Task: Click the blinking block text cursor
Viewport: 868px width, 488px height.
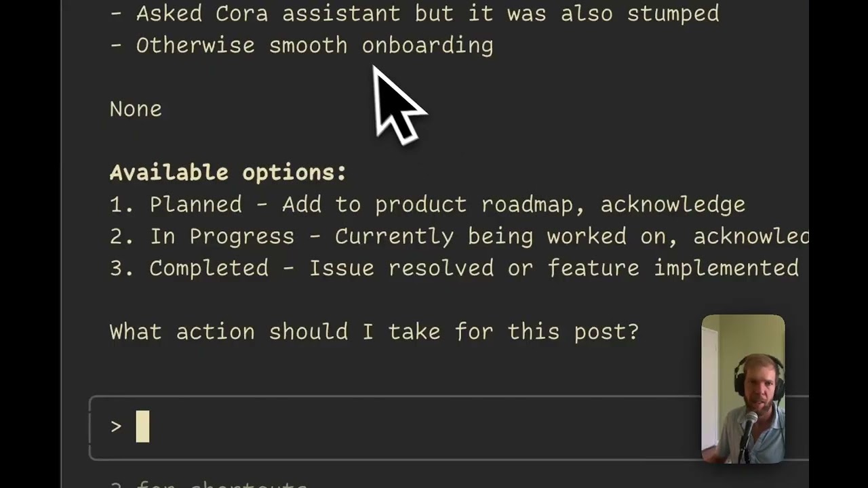Action: click(142, 427)
